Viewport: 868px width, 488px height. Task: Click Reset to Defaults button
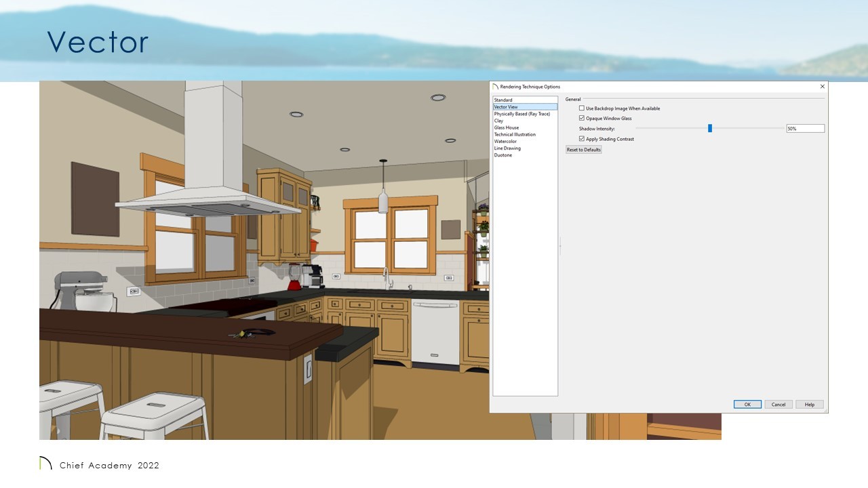[x=584, y=150]
